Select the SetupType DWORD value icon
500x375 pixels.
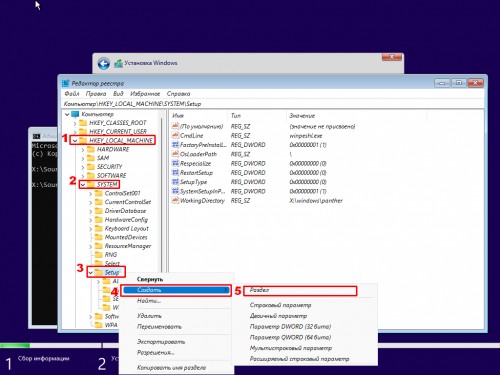pyautogui.click(x=175, y=182)
